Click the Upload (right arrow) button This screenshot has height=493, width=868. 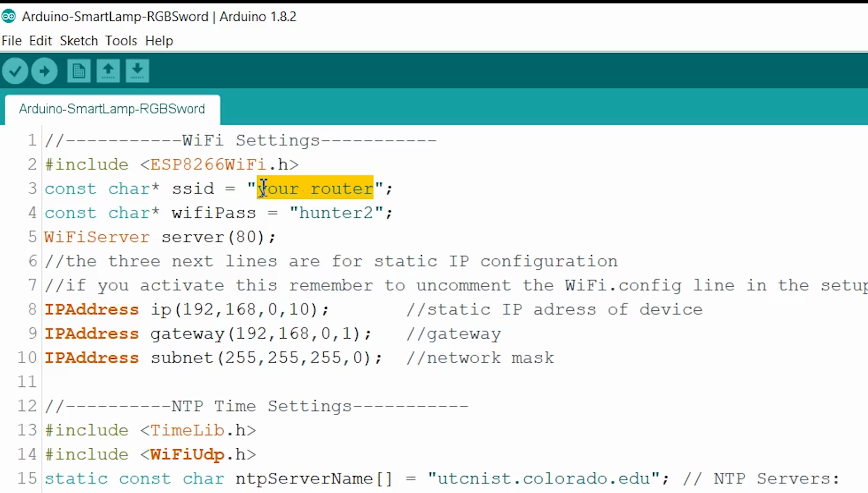click(44, 71)
